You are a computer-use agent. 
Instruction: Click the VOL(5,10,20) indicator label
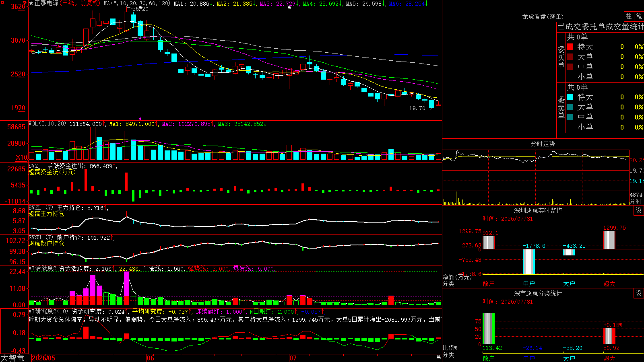click(47, 123)
